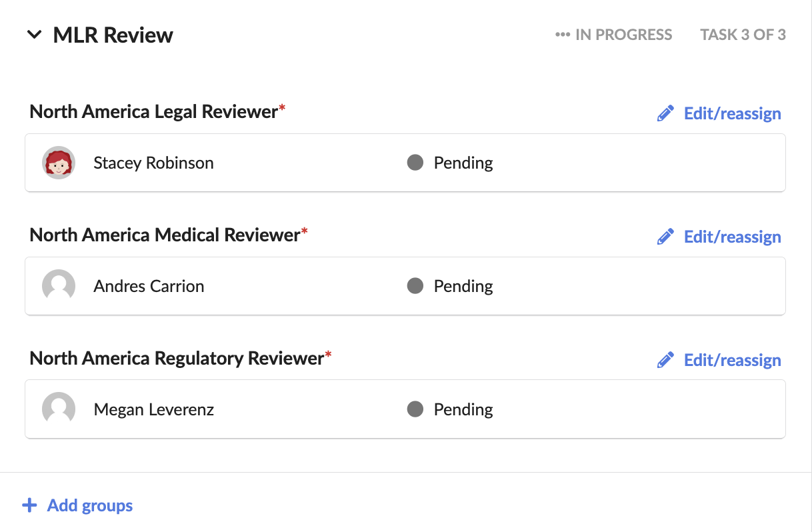
Task: Click the Add groups link
Action: tap(90, 505)
